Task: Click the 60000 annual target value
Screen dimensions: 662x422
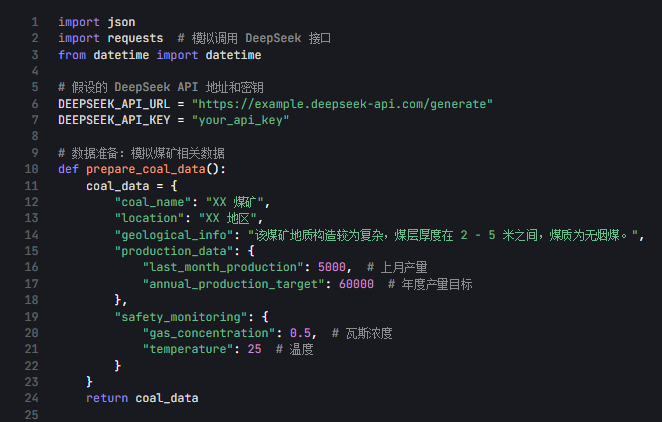Action: coord(356,284)
